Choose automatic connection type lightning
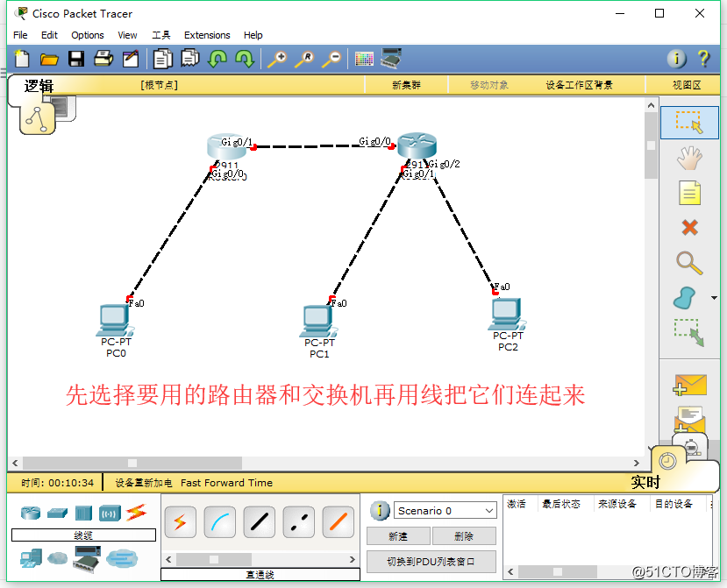The height and width of the screenshot is (588, 727). [181, 522]
